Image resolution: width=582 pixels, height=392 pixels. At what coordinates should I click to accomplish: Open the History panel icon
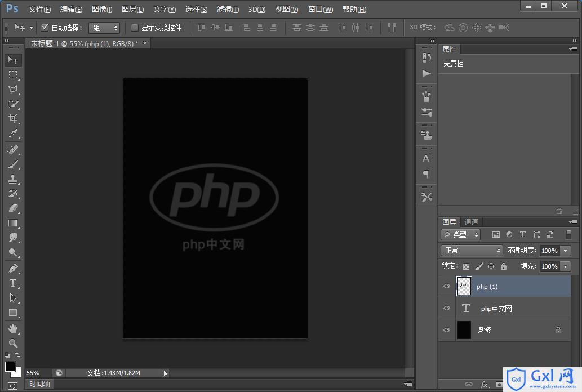(426, 57)
